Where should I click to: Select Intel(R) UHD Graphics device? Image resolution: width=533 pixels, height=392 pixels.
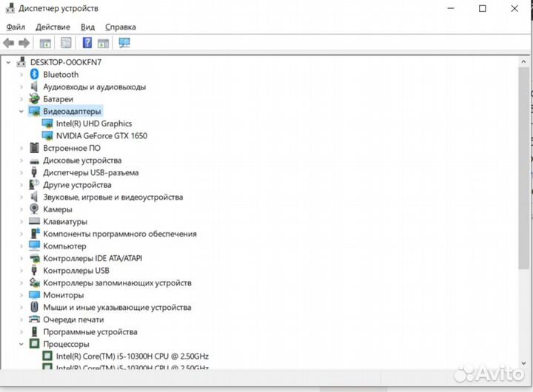94,124
